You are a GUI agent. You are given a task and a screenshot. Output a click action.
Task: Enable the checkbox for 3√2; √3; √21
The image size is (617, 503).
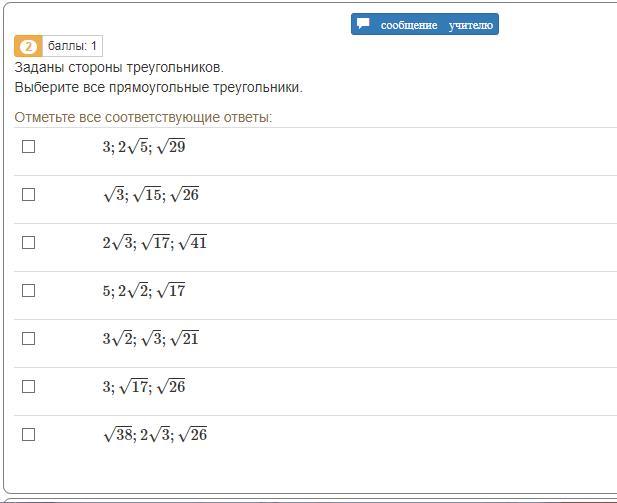click(28, 338)
